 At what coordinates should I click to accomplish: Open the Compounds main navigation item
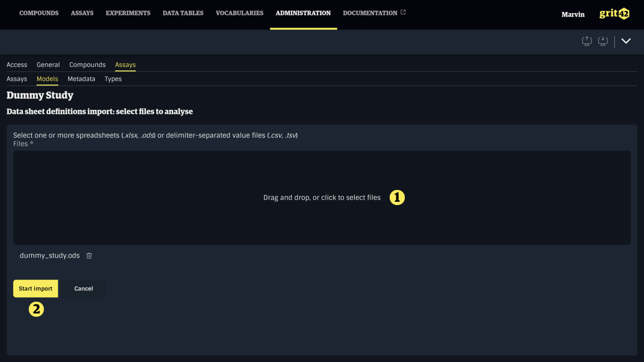click(x=39, y=13)
